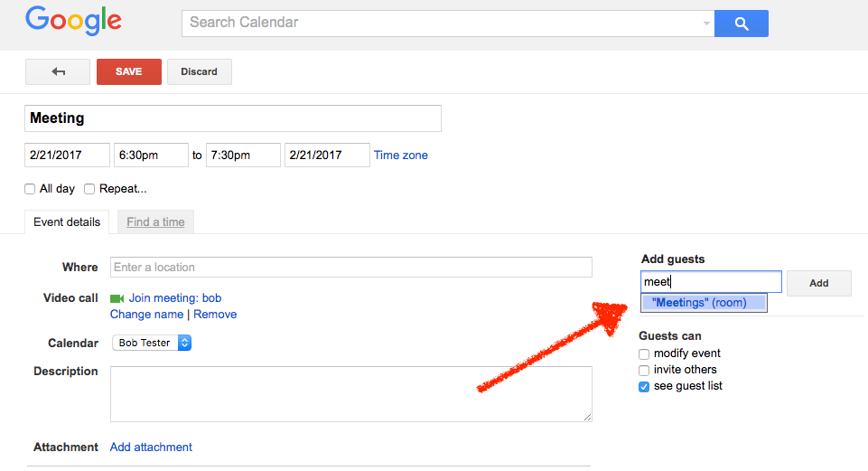Open the Join meeting: bob link
Image resolution: width=868 pixels, height=471 pixels.
click(175, 298)
